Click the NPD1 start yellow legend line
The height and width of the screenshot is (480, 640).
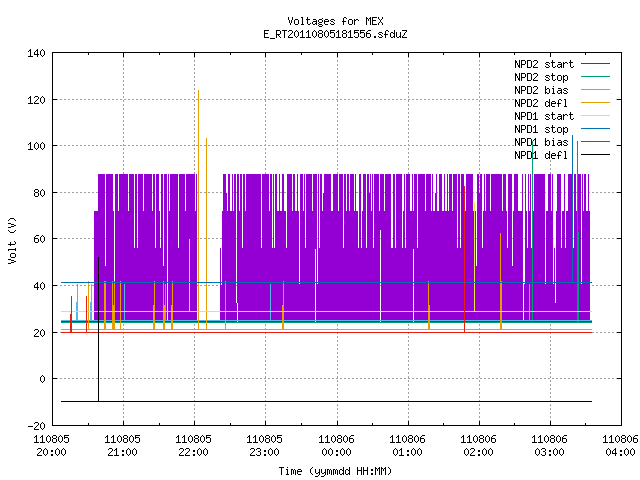click(595, 116)
